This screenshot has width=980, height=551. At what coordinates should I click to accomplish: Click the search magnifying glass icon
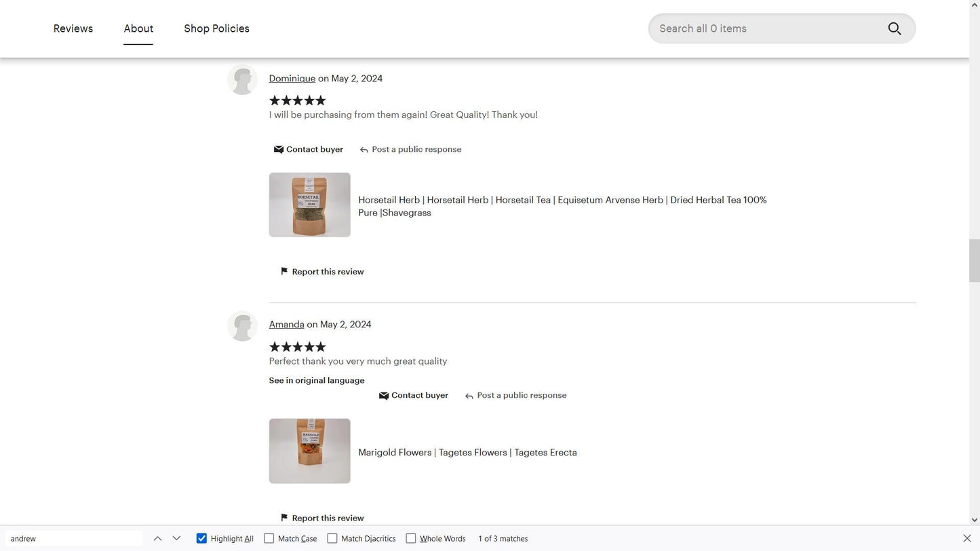tap(894, 28)
